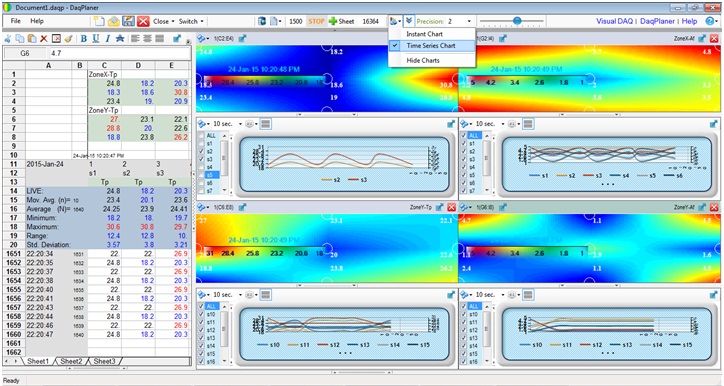Click the save document floppy icon
Viewport: 724px width, 386px height.
[x=128, y=21]
